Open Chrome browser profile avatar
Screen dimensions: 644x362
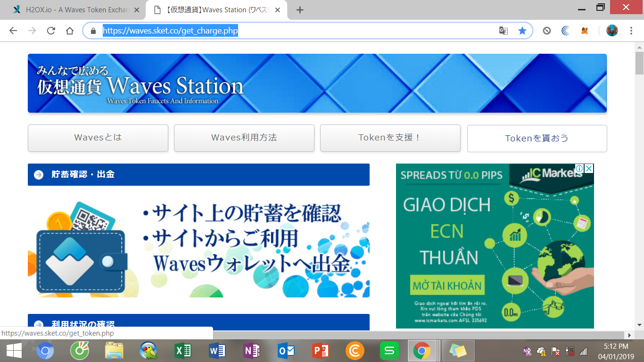(611, 30)
